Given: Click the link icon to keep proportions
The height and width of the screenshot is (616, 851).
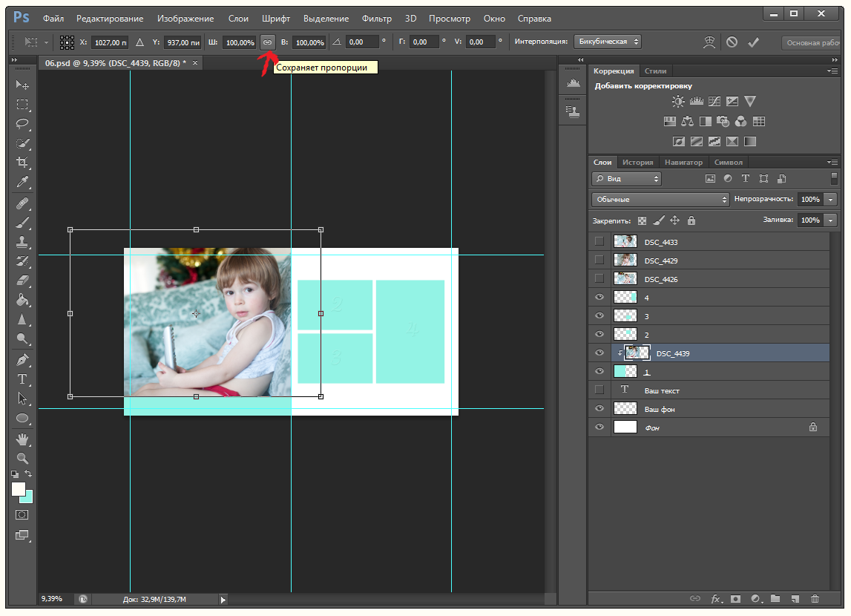Looking at the screenshot, I should tap(267, 42).
